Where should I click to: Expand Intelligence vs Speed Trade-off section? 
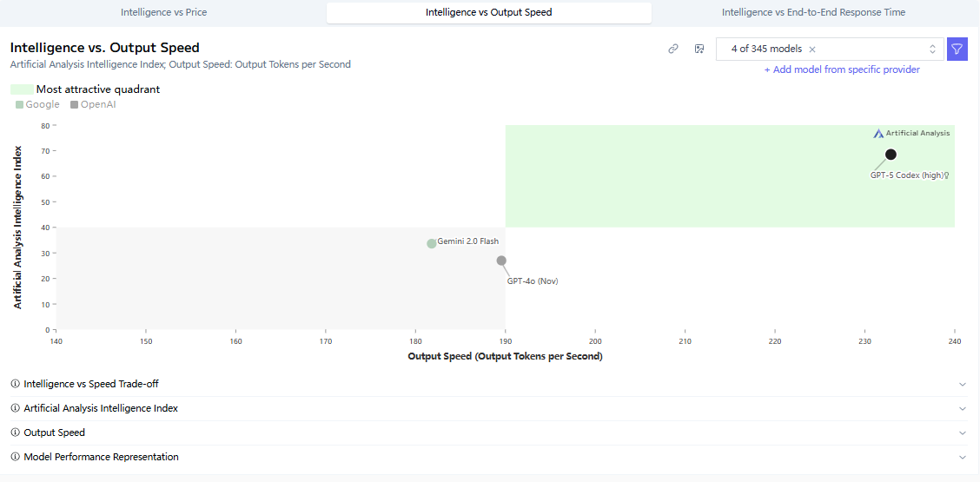pyautogui.click(x=489, y=384)
